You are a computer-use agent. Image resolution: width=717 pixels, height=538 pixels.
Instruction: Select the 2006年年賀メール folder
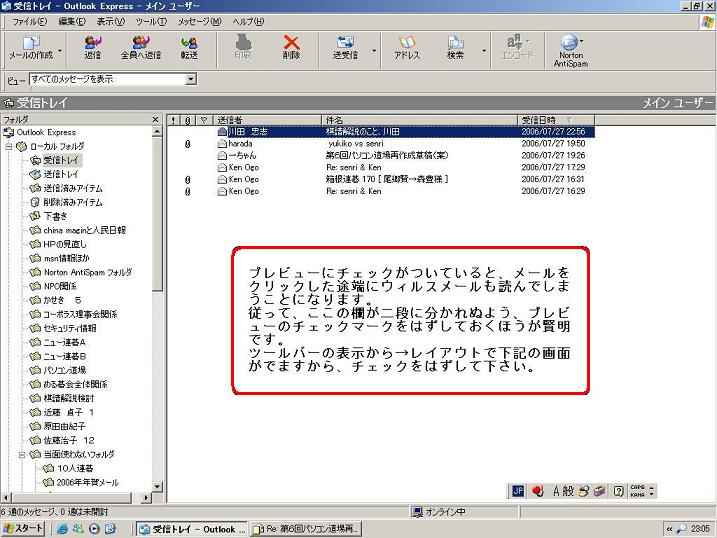point(88,483)
